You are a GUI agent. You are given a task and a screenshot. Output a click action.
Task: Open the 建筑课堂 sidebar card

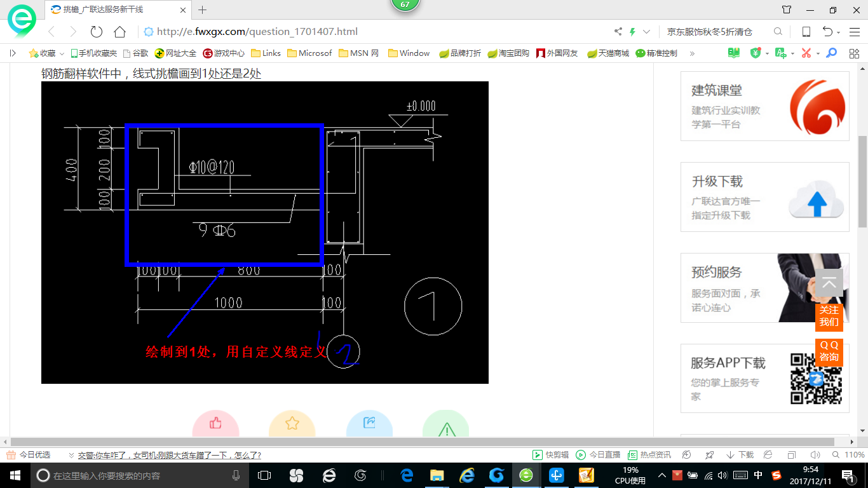(x=765, y=106)
